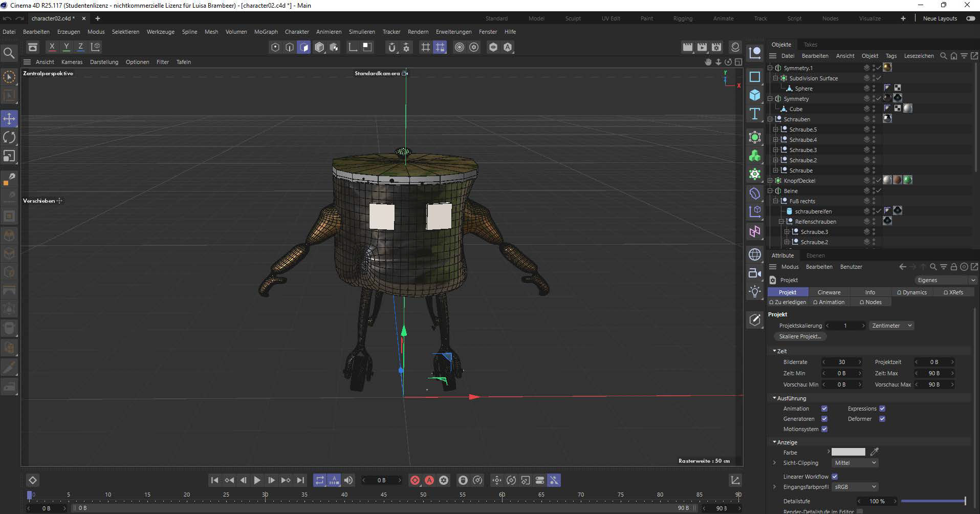
Task: Open the Lesezeichen menu in object manager
Action: [919, 56]
